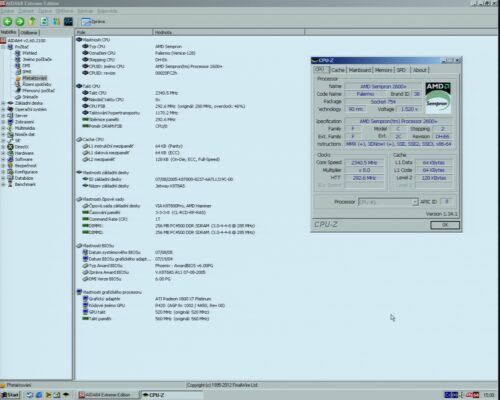Click the two-people toolbar icon
The width and height of the screenshot is (500, 400).
click(x=56, y=22)
